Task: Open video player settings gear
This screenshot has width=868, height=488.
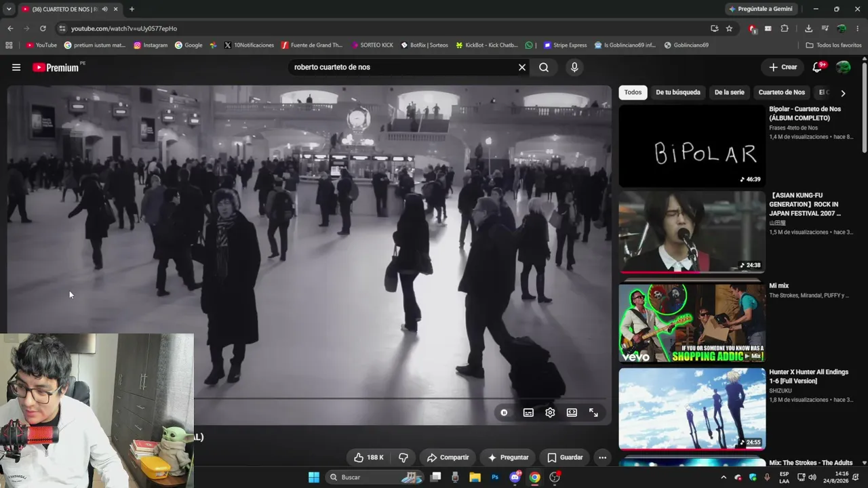Action: click(x=550, y=413)
